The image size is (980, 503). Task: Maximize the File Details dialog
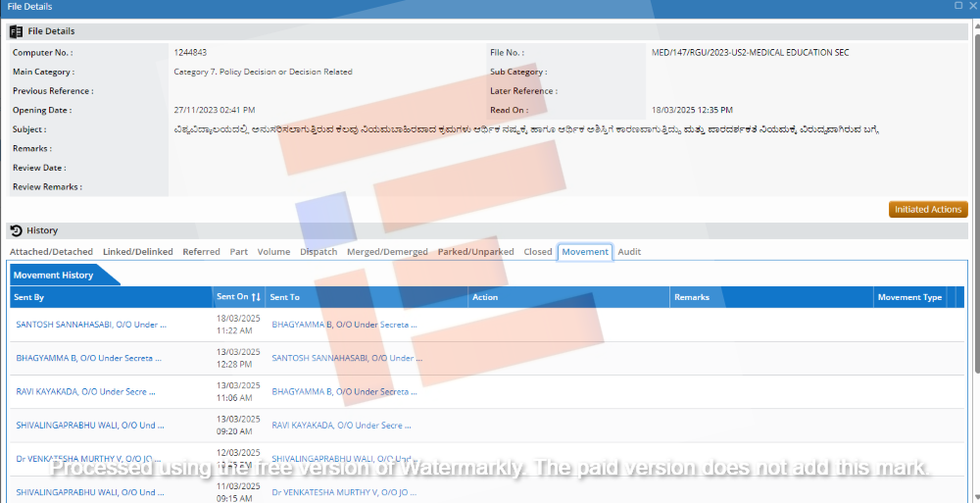(958, 6)
